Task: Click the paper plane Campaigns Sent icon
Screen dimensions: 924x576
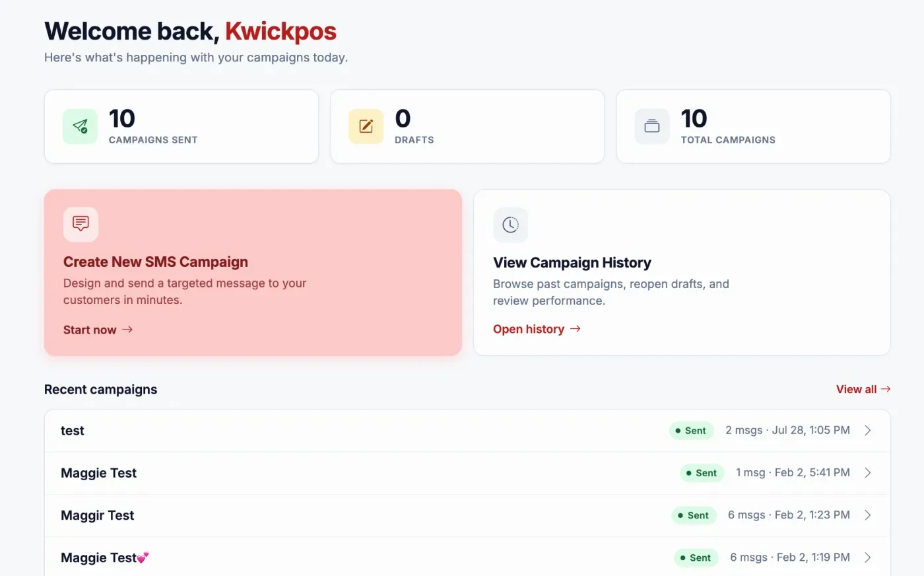Action: tap(80, 126)
